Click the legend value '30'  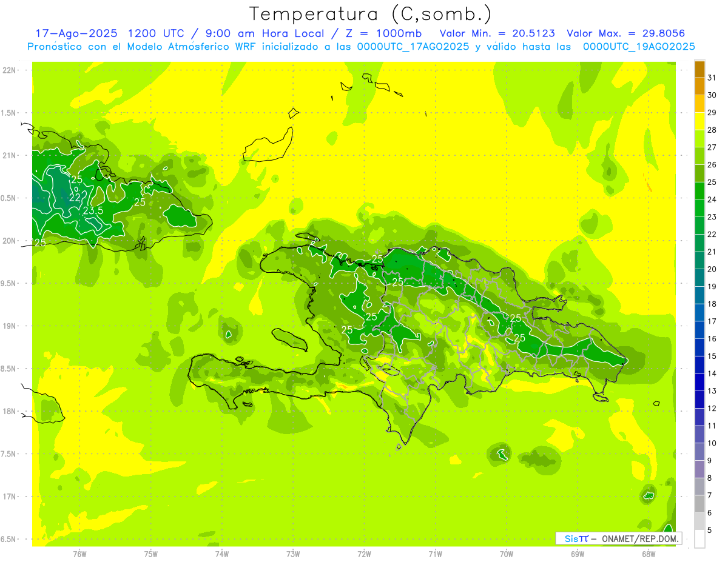coord(712,95)
